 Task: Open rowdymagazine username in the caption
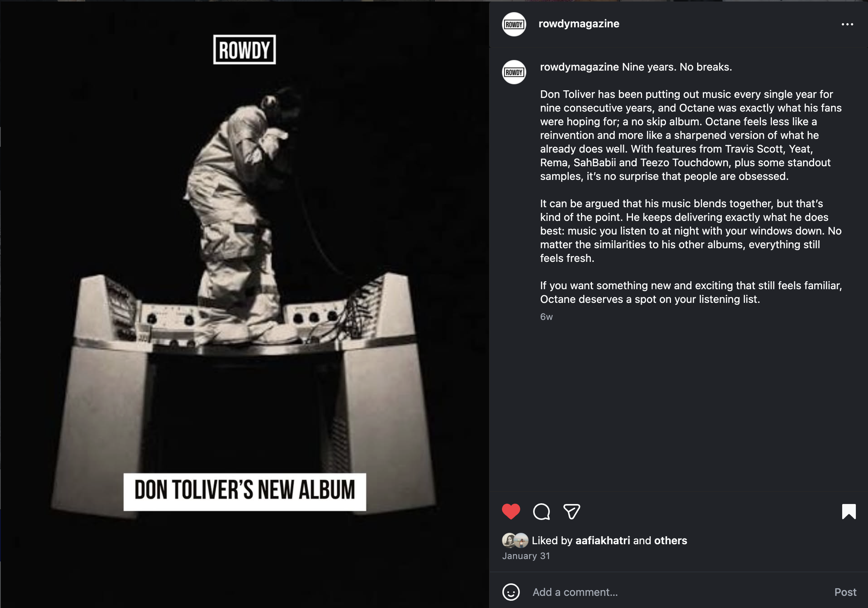(x=579, y=67)
